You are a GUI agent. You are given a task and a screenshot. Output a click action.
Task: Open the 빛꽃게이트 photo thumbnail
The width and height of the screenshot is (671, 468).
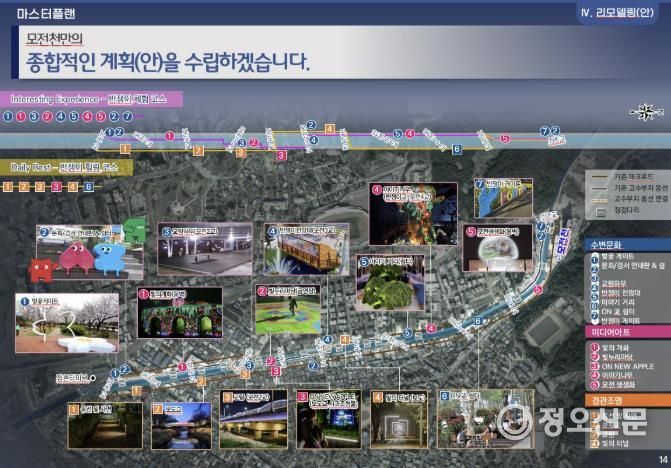[x=67, y=323]
